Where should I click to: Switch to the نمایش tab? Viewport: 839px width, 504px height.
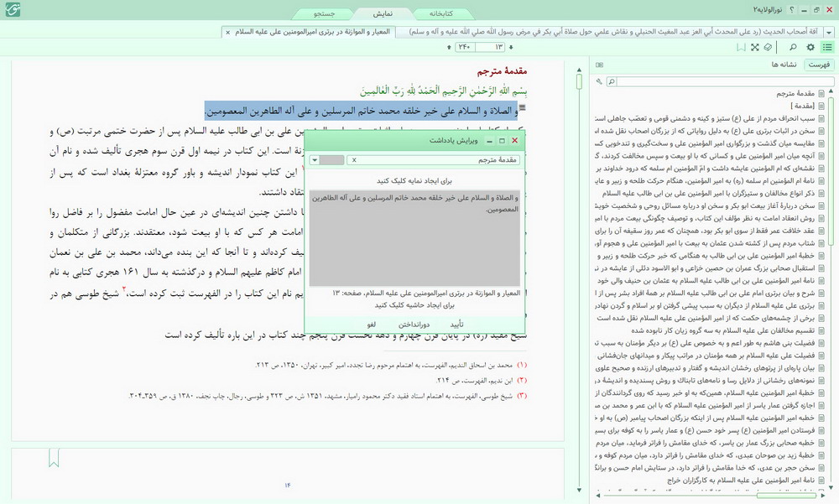(x=383, y=13)
